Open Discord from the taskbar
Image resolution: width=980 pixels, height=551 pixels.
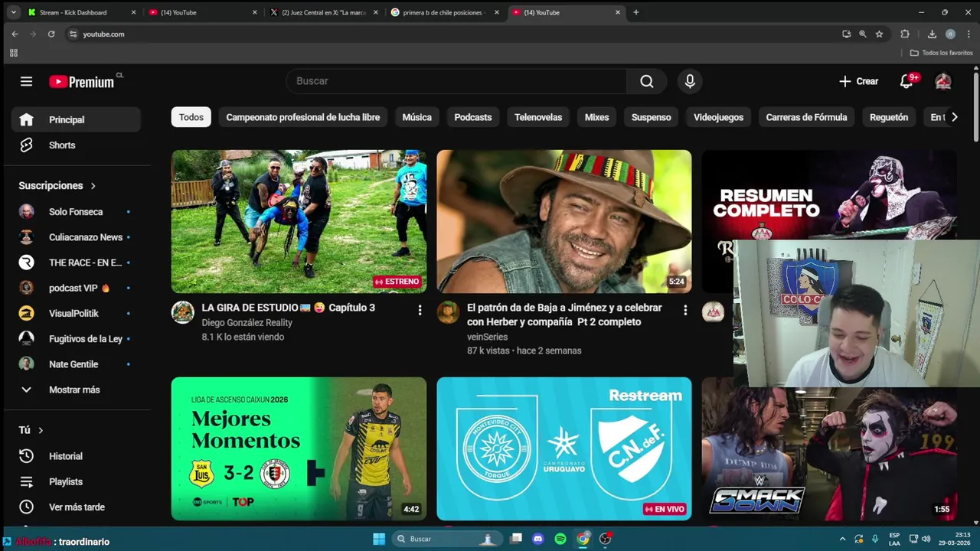point(538,539)
